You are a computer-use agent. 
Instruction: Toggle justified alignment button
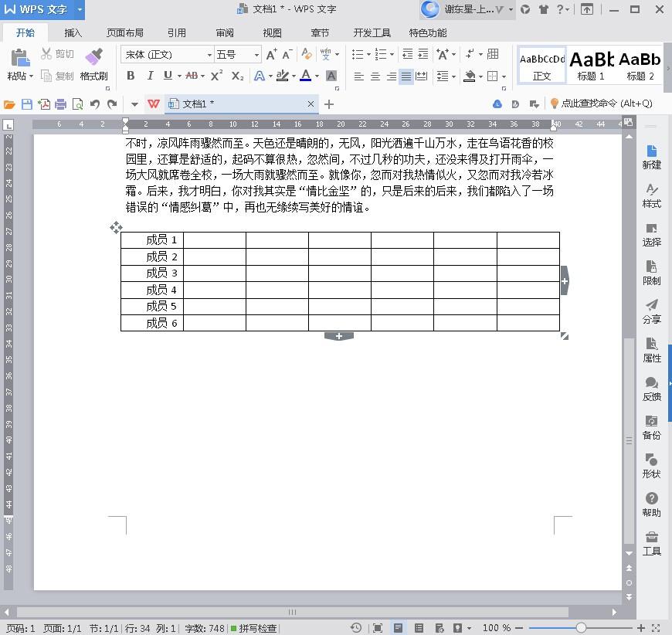[406, 76]
